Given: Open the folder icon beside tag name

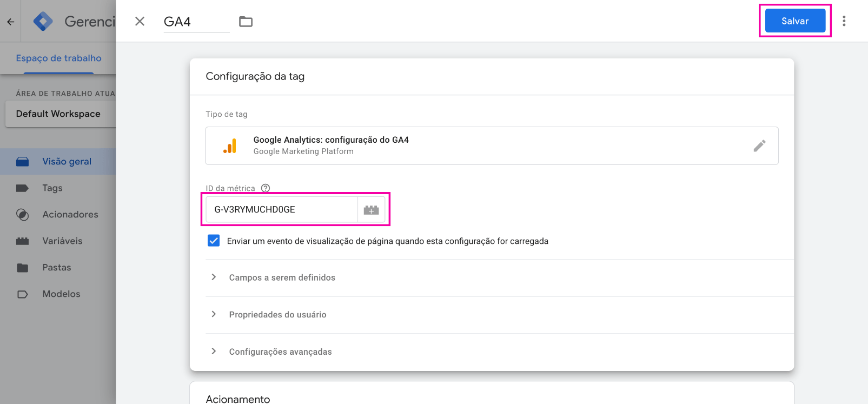Looking at the screenshot, I should point(246,22).
